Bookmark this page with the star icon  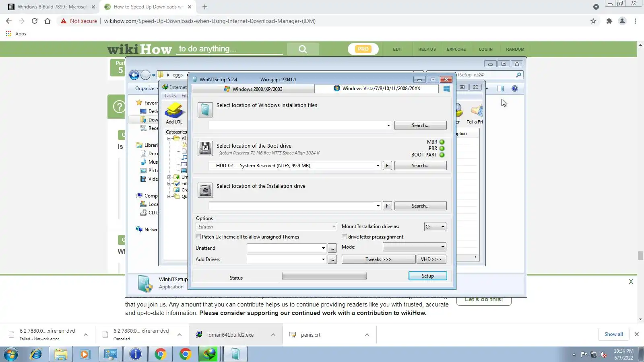593,21
